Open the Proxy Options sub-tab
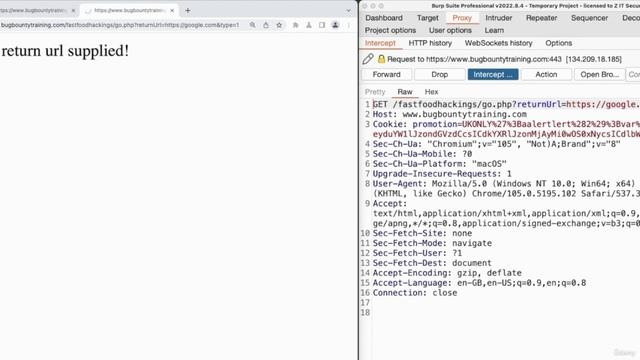 pyautogui.click(x=558, y=43)
